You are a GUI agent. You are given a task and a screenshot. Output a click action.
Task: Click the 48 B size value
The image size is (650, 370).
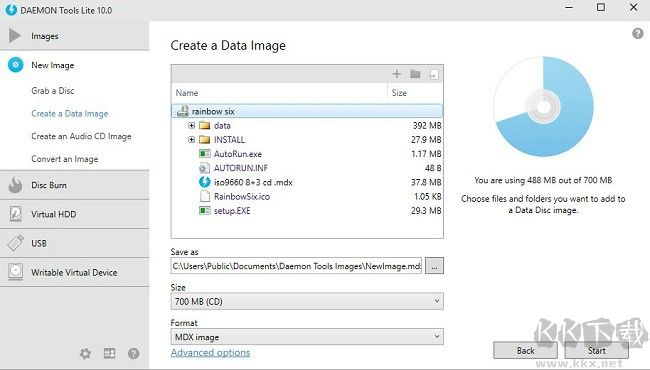click(x=433, y=168)
